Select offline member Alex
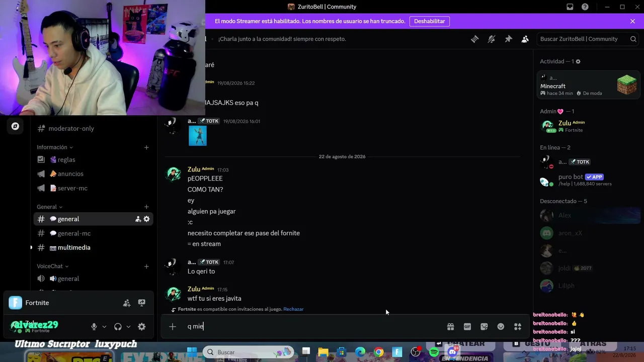The image size is (644, 362). [588, 215]
